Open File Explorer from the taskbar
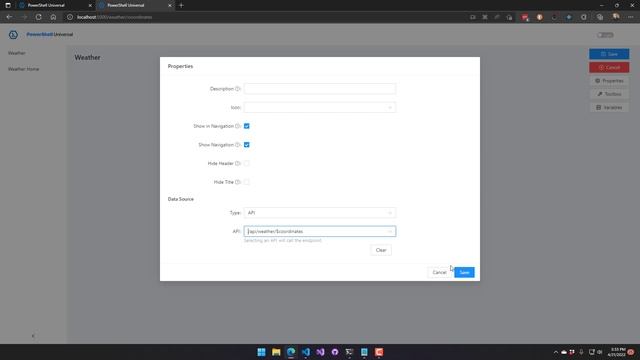640x360 pixels. [276, 352]
